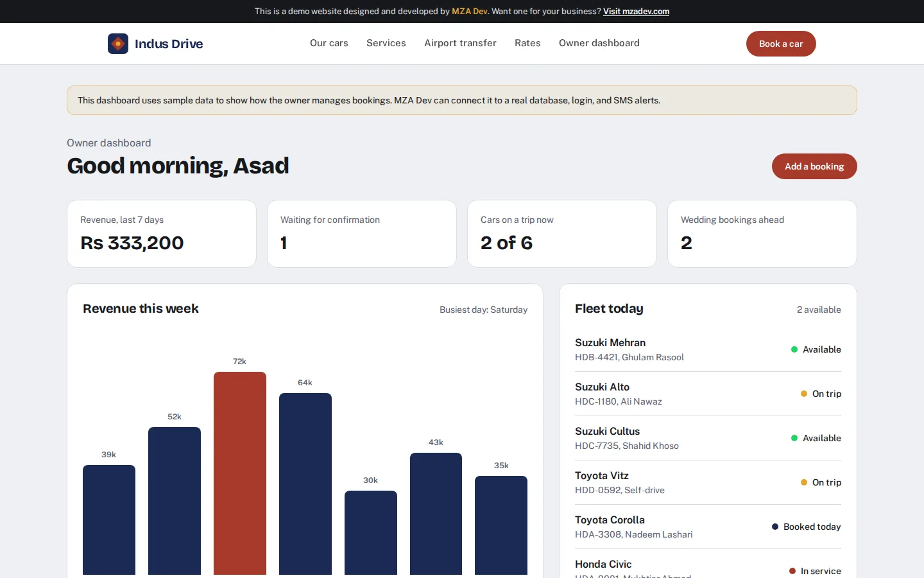Click the 52k revenue bar
Viewport: 924px width, 578px height.
click(175, 501)
